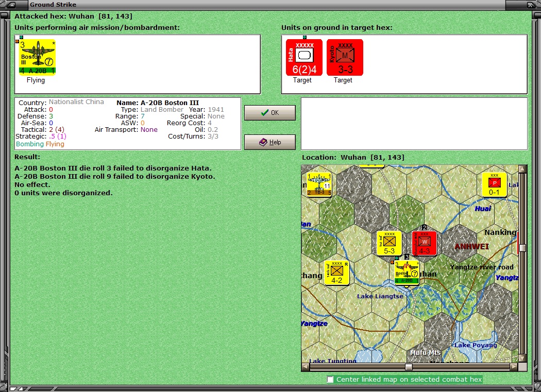The height and width of the screenshot is (392, 541).
Task: Click the 'No effect.' result line
Action: click(x=32, y=185)
